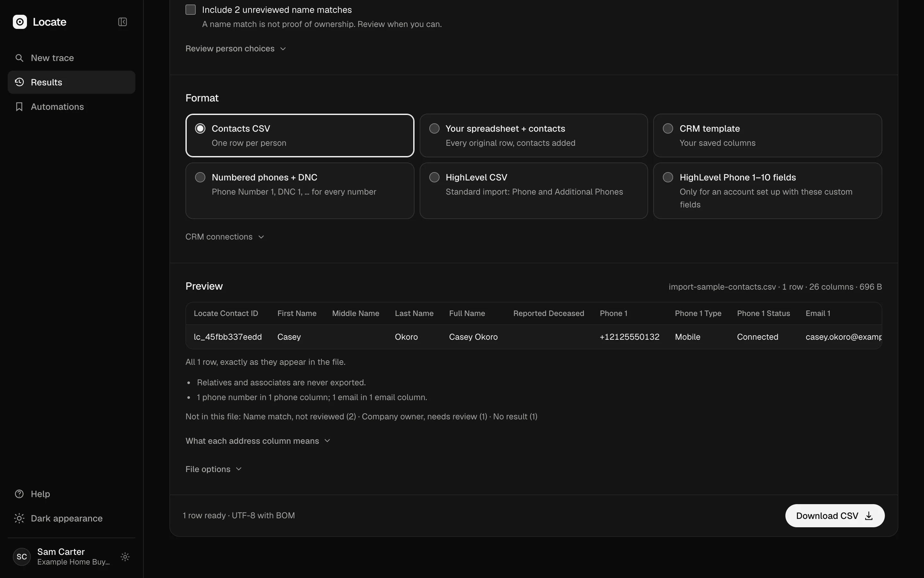924x578 pixels.
Task: Click the Help question mark icon
Action: [x=19, y=494]
